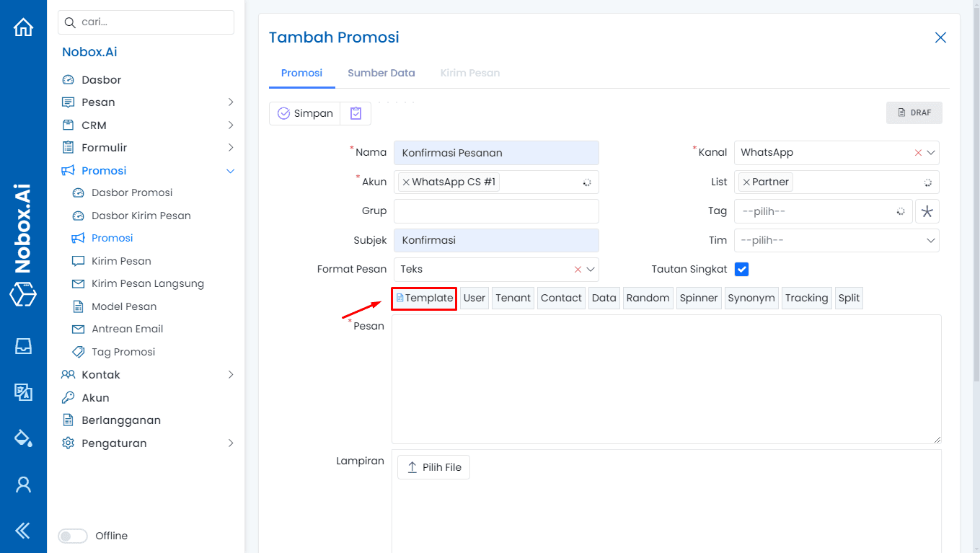Click the clipboard check icon beside Simpan
Image resolution: width=980 pixels, height=553 pixels.
coord(356,113)
